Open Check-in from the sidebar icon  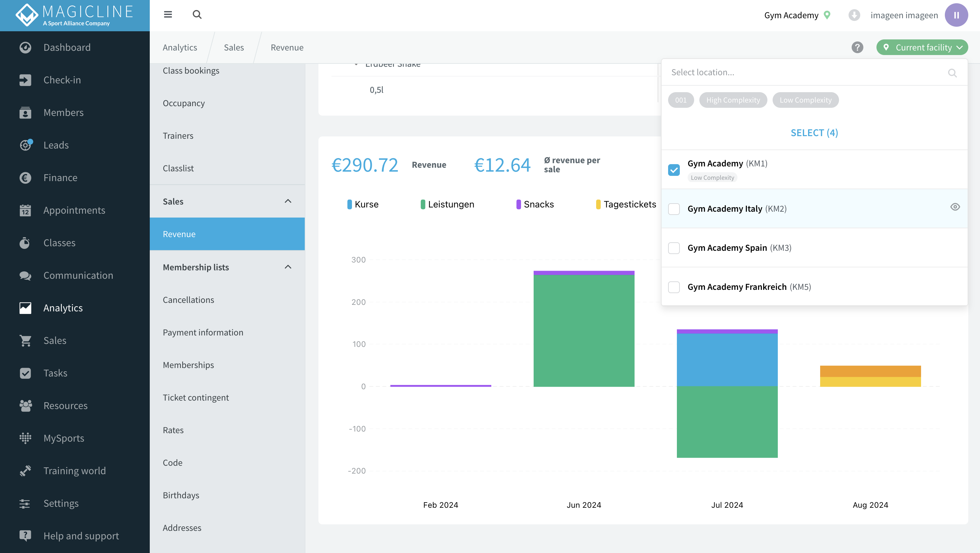tap(25, 80)
